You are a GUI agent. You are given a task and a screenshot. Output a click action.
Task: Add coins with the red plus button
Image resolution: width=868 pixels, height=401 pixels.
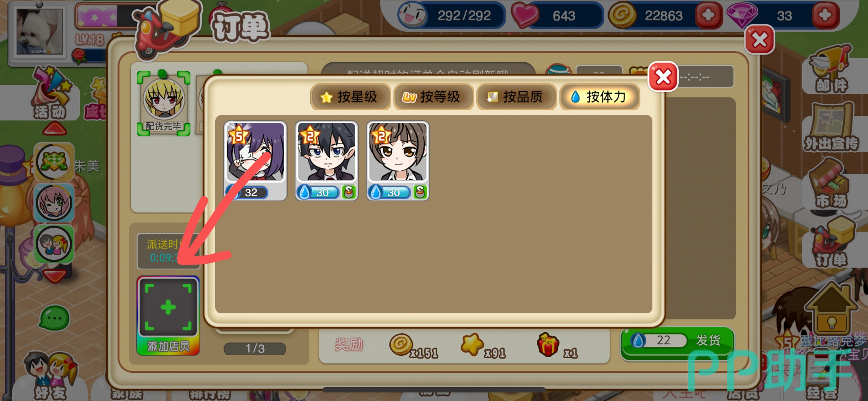coord(708,16)
